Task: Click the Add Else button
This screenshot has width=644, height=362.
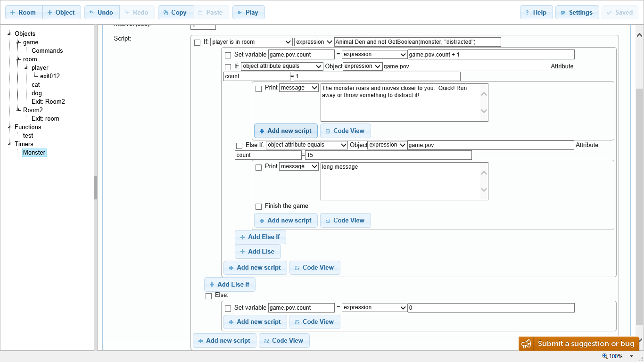Action: pos(257,251)
